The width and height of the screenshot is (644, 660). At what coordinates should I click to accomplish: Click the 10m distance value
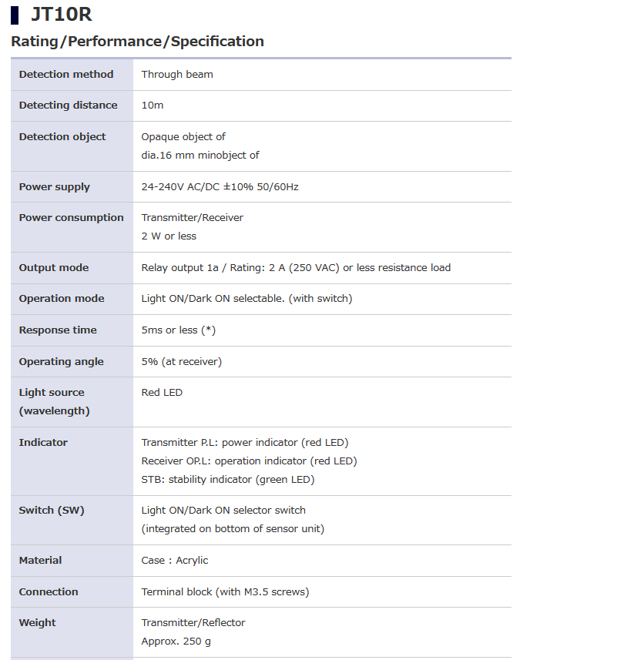tap(153, 106)
